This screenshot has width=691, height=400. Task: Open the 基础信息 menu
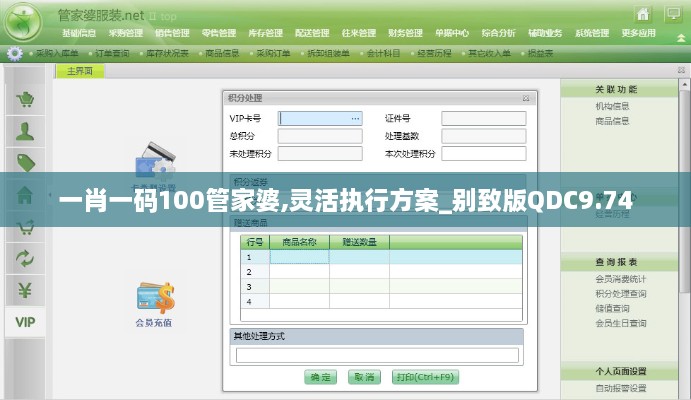79,33
